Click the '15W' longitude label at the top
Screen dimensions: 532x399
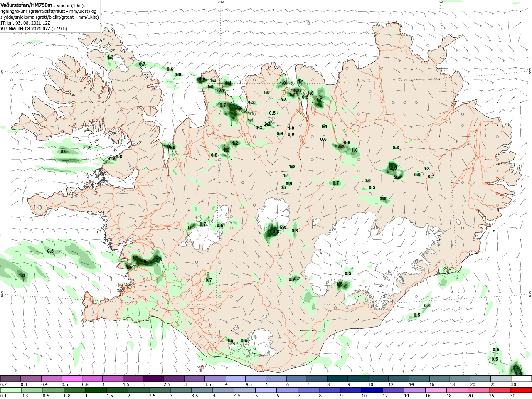[x=440, y=2]
